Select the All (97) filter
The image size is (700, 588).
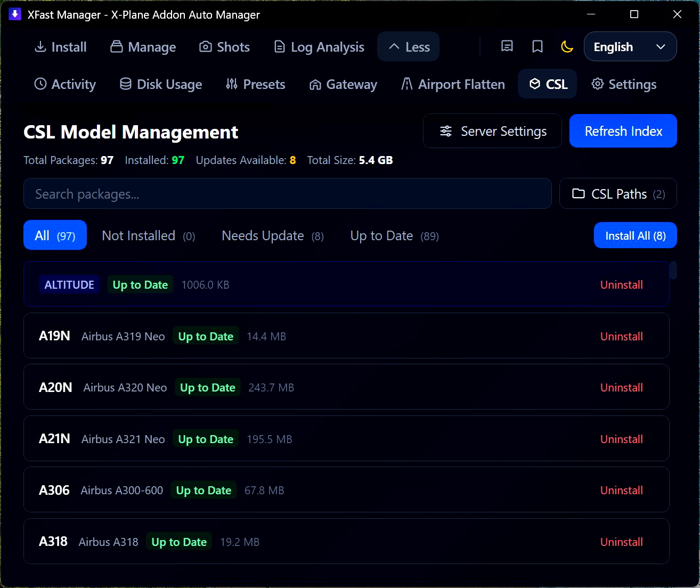[x=55, y=235]
